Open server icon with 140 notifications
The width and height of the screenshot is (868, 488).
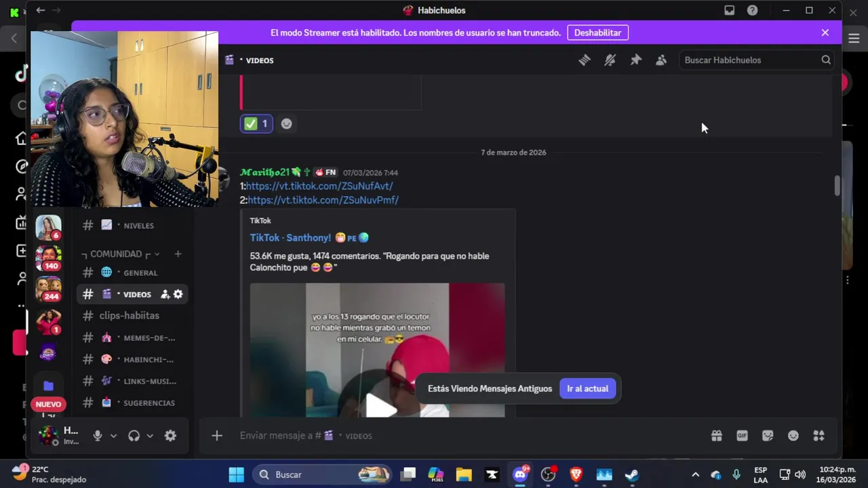pyautogui.click(x=48, y=258)
